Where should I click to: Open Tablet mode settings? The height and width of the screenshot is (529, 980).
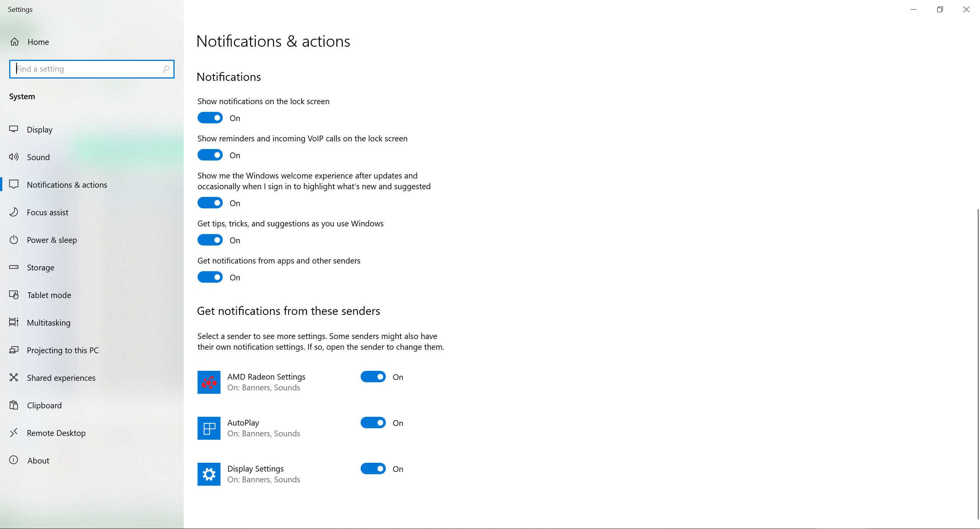tap(49, 295)
